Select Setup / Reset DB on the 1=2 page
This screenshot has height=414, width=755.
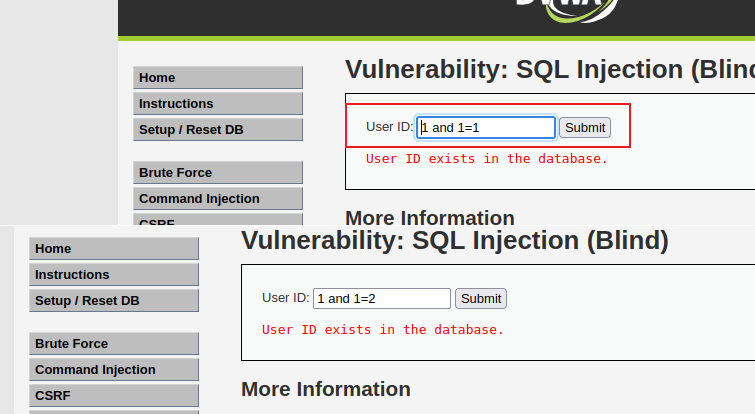[x=114, y=301]
